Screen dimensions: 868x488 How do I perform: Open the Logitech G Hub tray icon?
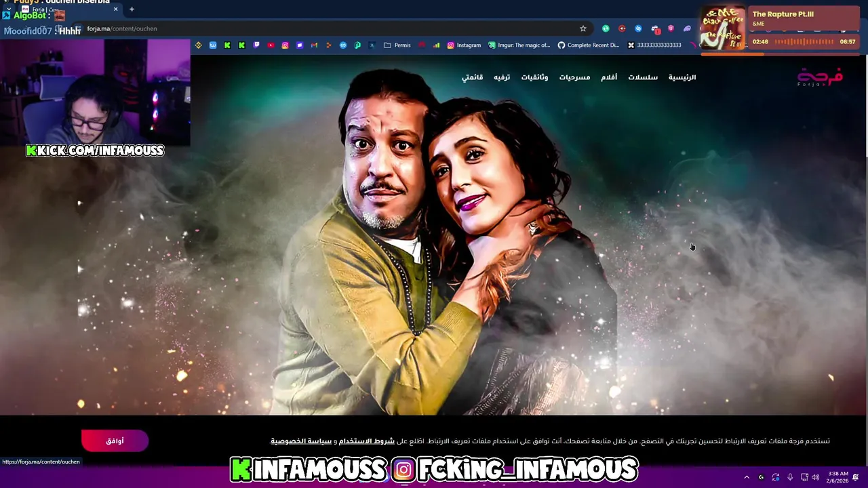[761, 477]
